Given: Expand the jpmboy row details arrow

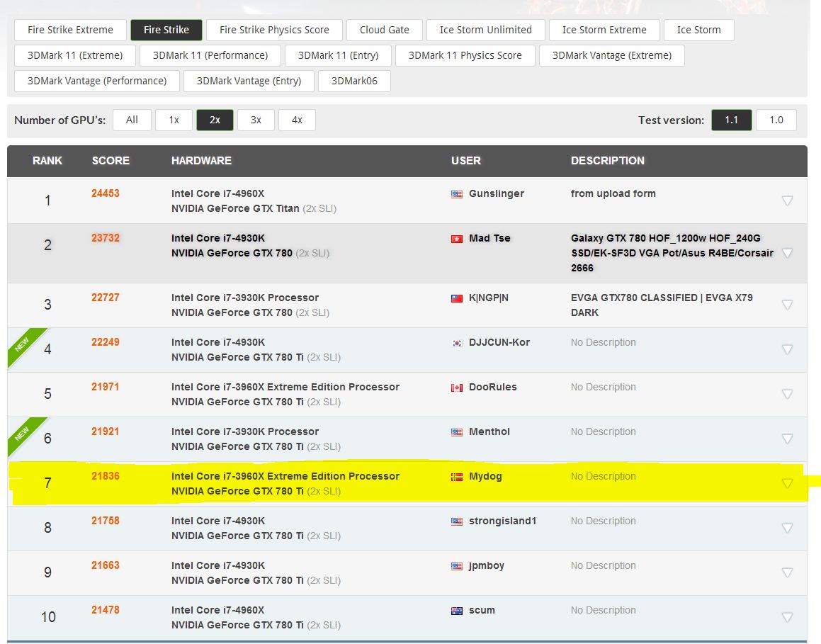Looking at the screenshot, I should 787,572.
